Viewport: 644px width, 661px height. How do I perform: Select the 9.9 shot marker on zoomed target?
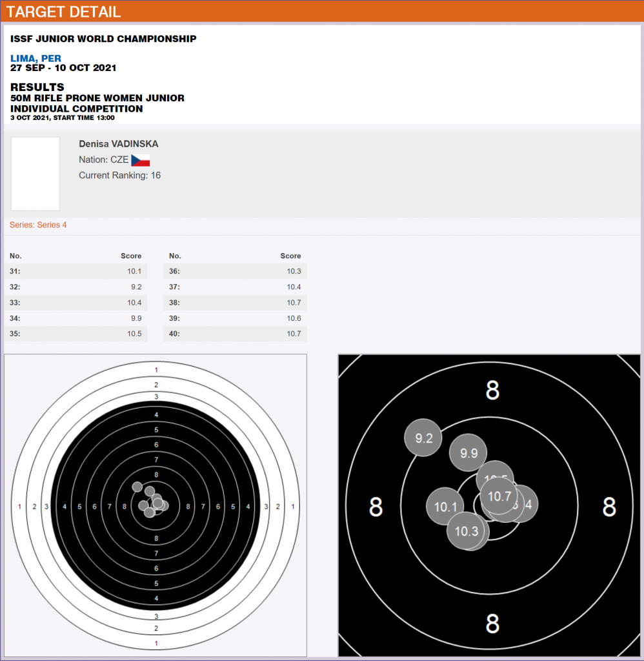(468, 453)
